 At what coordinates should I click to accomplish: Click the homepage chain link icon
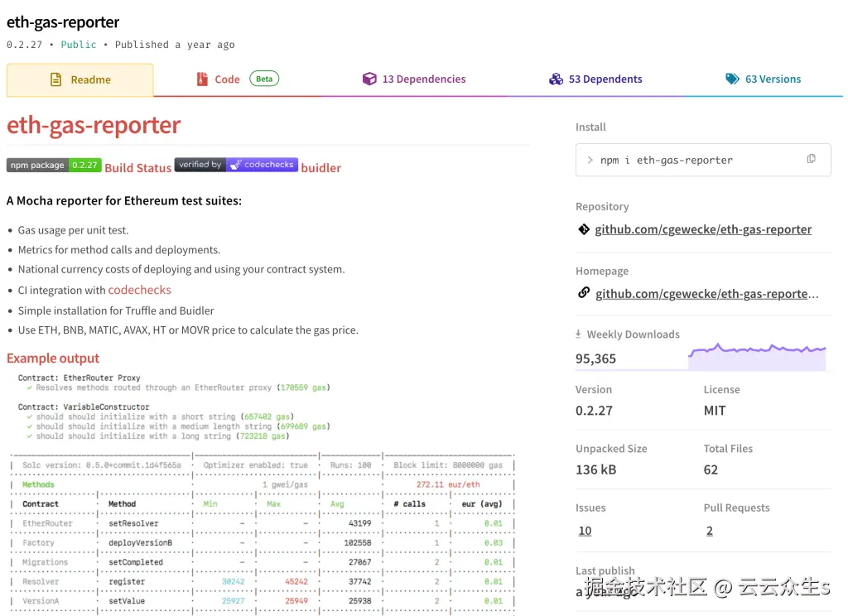[x=584, y=292]
